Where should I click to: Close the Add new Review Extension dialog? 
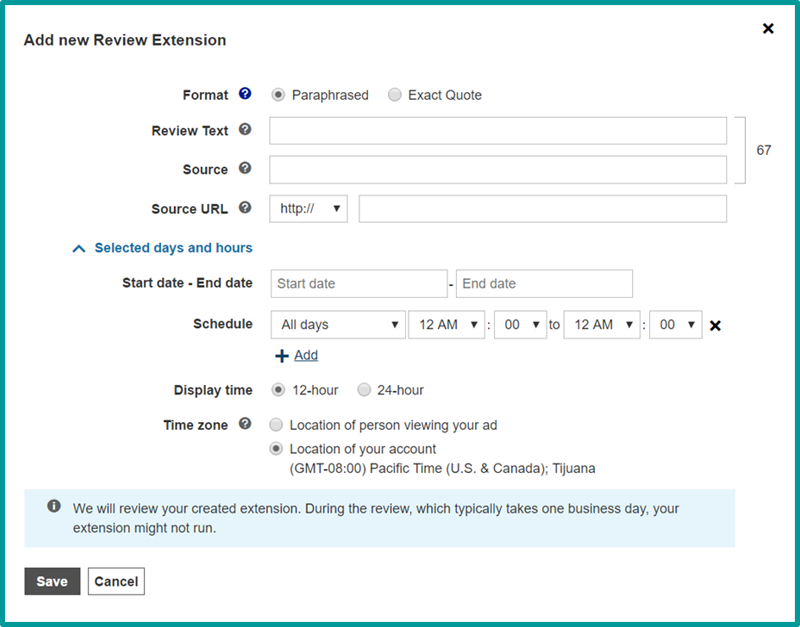pos(768,29)
